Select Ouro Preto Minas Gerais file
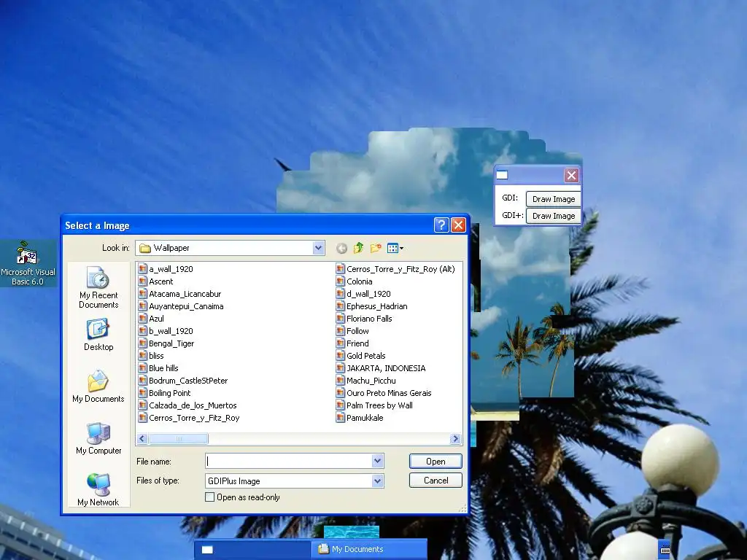Viewport: 747px width, 560px height. [384, 393]
